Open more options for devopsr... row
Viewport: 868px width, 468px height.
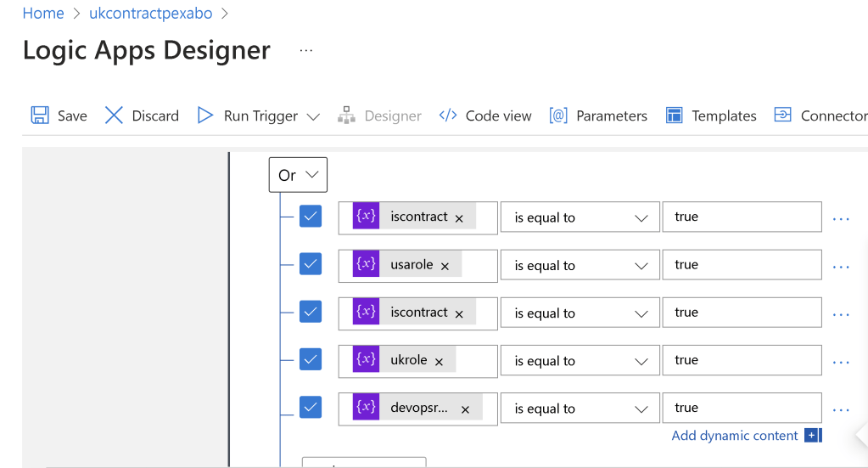pyautogui.click(x=841, y=410)
